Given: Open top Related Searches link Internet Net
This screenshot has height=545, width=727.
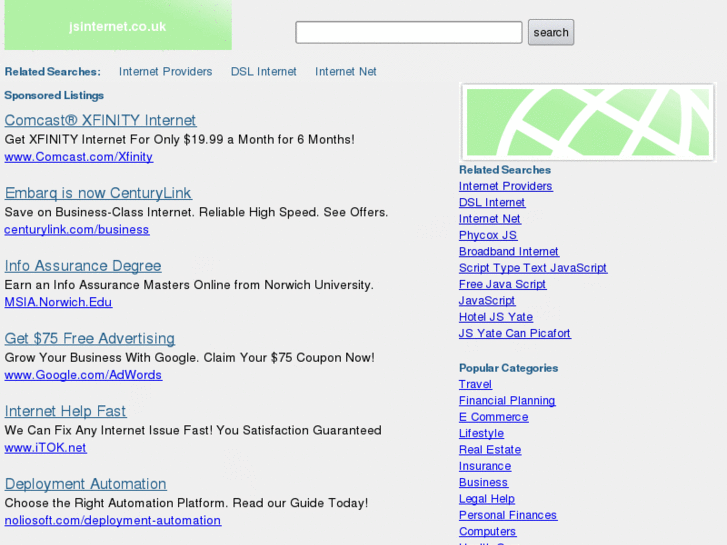Looking at the screenshot, I should (345, 71).
